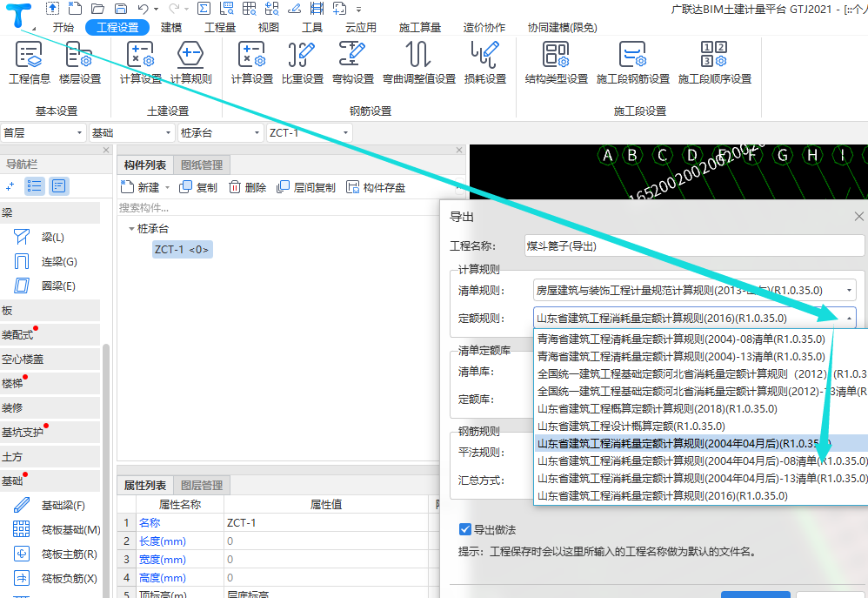Click the save icon in quick access toolbar
868x598 pixels.
click(x=121, y=9)
